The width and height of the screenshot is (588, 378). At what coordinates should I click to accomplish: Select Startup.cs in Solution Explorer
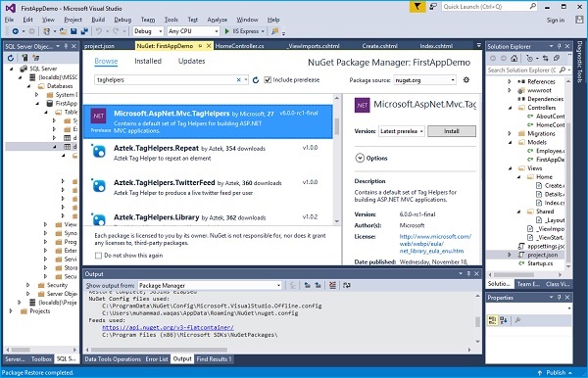[540, 263]
